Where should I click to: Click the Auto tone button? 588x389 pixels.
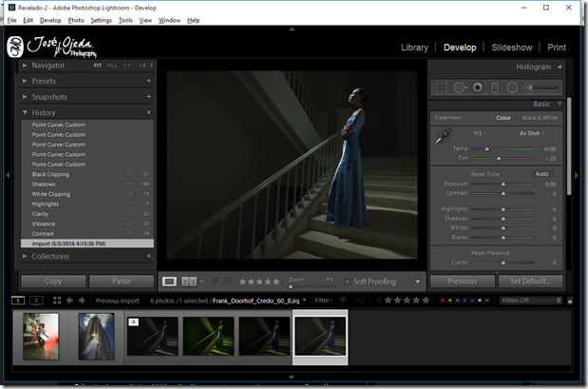541,174
